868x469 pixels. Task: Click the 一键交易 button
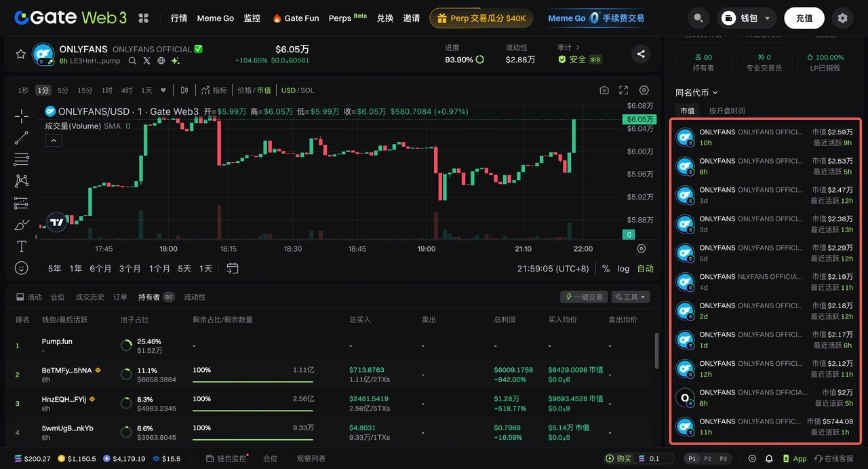click(584, 297)
